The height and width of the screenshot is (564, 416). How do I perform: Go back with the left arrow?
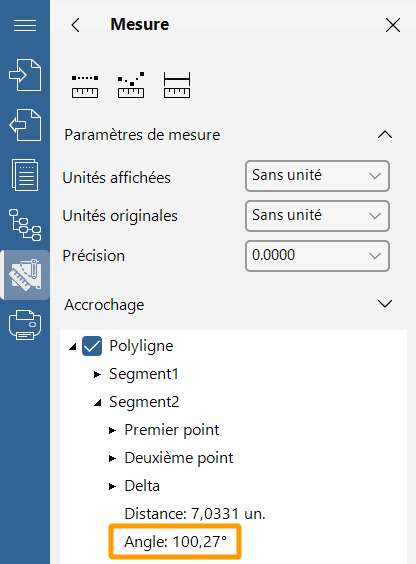point(76,25)
